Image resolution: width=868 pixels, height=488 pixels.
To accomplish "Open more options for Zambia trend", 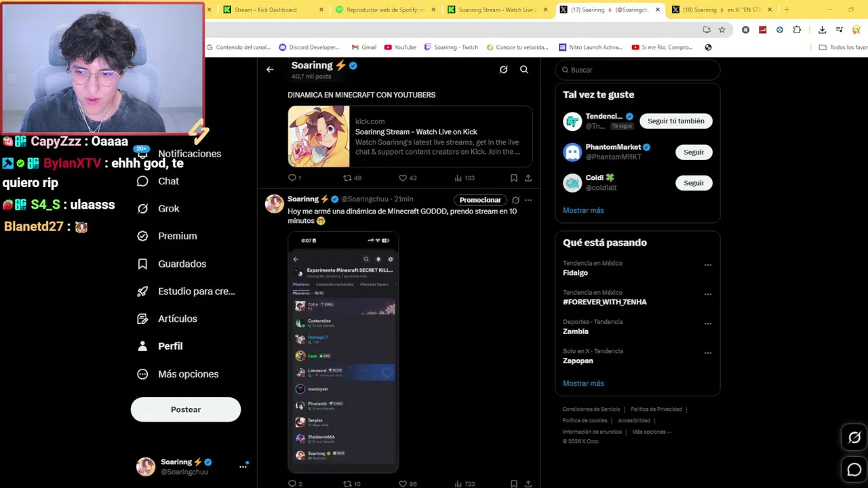I will (708, 323).
